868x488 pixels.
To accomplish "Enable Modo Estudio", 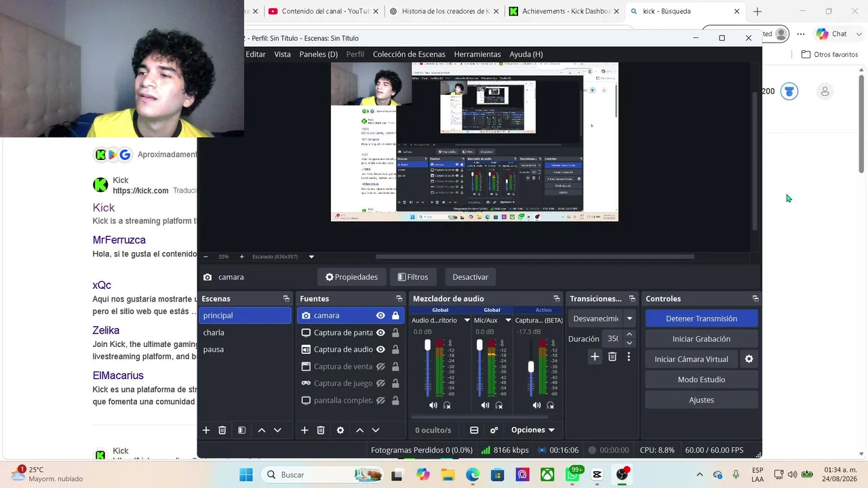I will point(701,380).
